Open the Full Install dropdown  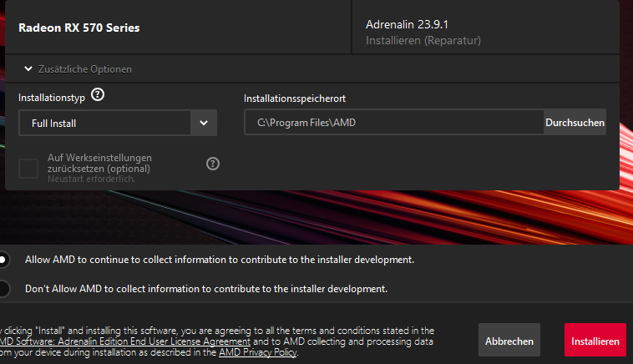pyautogui.click(x=118, y=123)
